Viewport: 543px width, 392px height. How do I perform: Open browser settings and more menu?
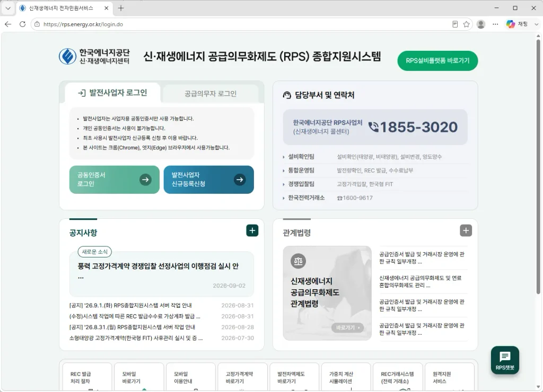[495, 24]
